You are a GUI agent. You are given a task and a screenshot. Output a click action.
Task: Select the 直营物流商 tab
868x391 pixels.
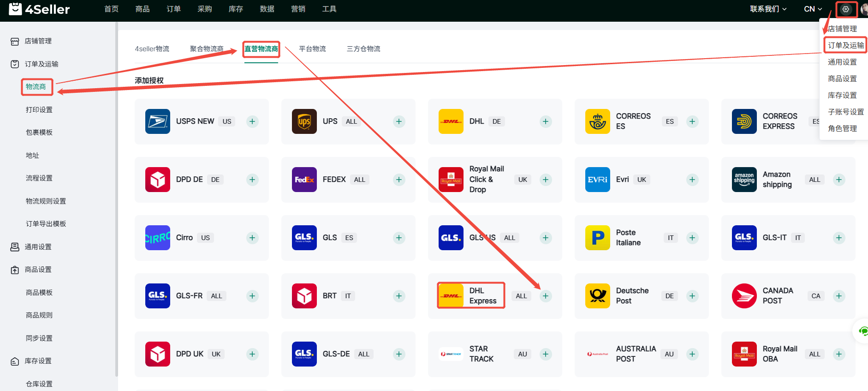point(261,48)
